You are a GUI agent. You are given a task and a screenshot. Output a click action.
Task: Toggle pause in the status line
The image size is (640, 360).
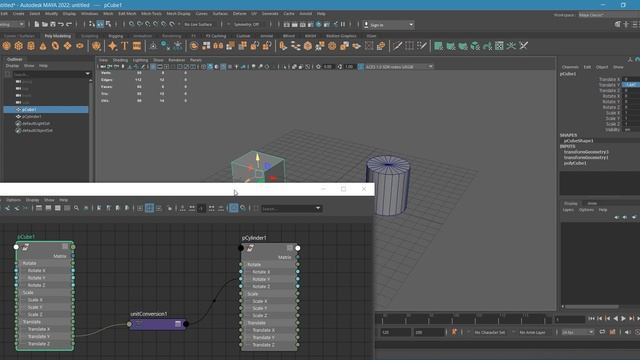(x=343, y=24)
